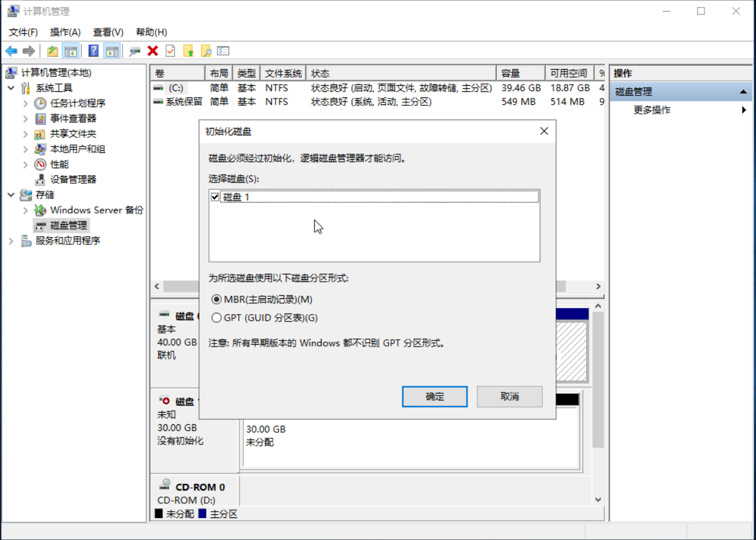Click the connect/rescan disk toolbar icon

135,51
